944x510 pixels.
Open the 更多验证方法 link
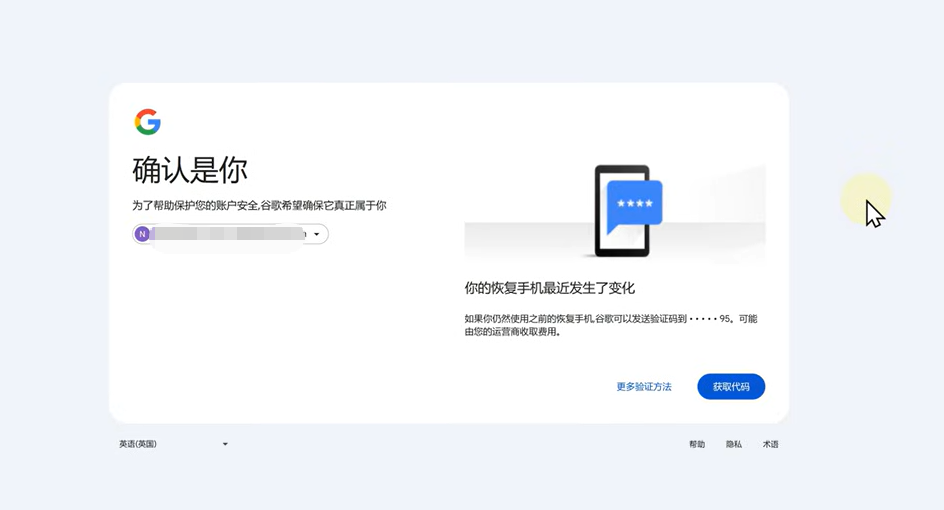pos(643,387)
